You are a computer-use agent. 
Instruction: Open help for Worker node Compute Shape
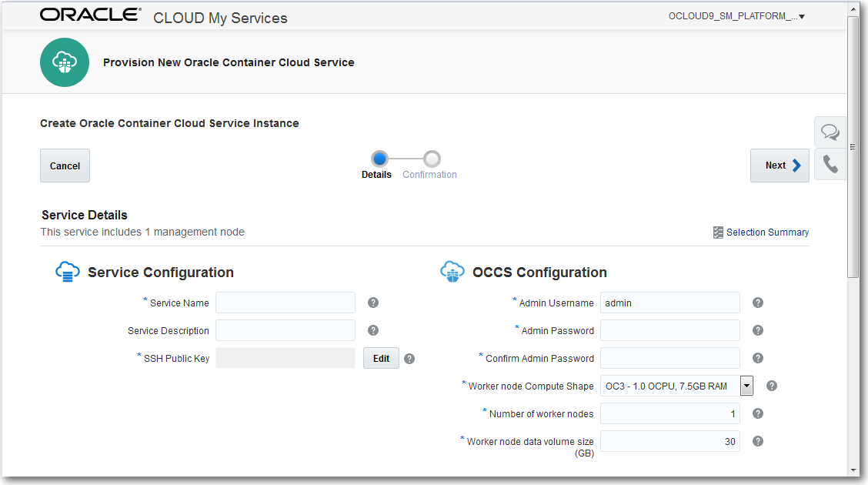pos(771,385)
